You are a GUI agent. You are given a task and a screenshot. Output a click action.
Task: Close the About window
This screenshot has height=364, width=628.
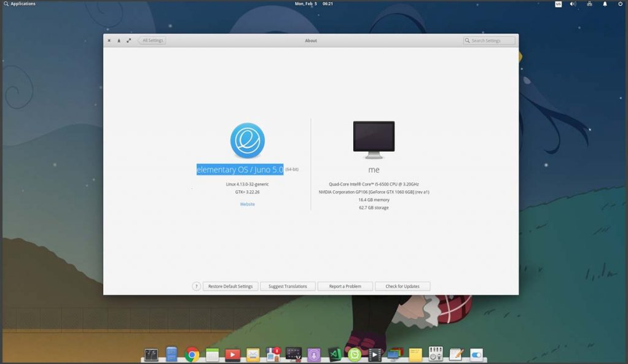tap(109, 41)
